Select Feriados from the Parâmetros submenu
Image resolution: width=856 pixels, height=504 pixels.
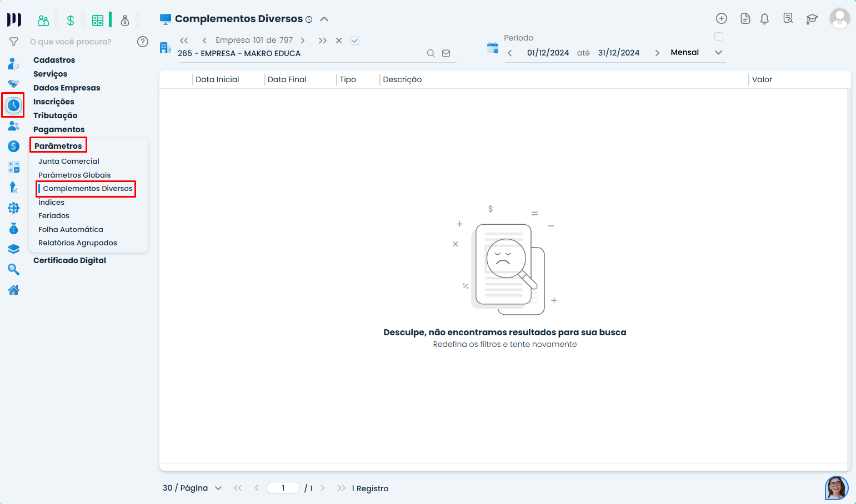(x=53, y=215)
